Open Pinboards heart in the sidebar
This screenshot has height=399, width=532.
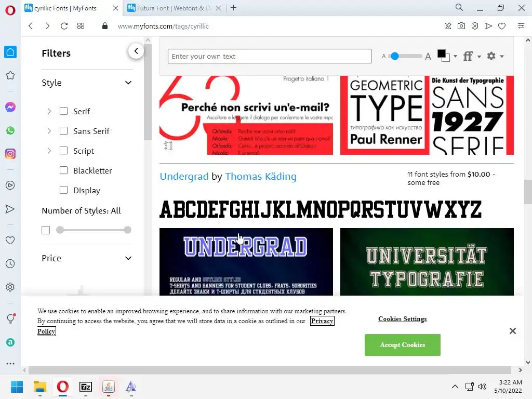click(x=10, y=240)
